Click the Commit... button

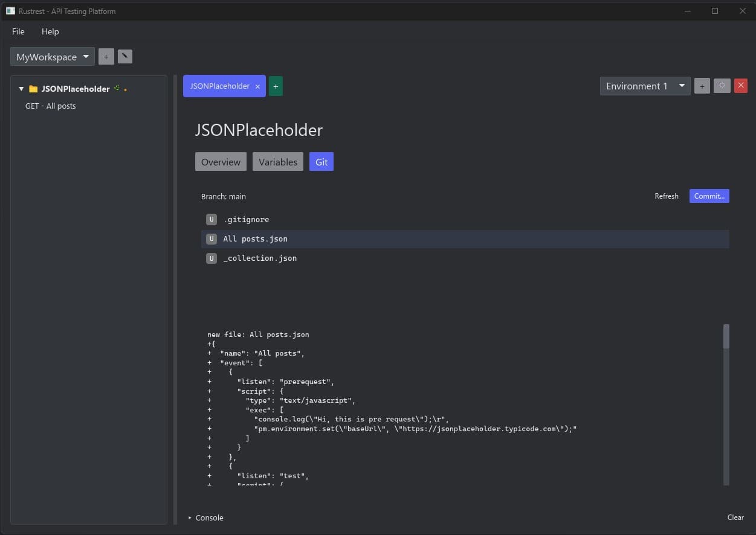[709, 196]
